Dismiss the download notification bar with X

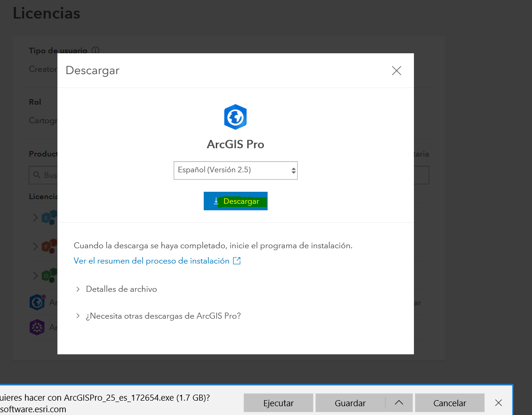click(498, 403)
